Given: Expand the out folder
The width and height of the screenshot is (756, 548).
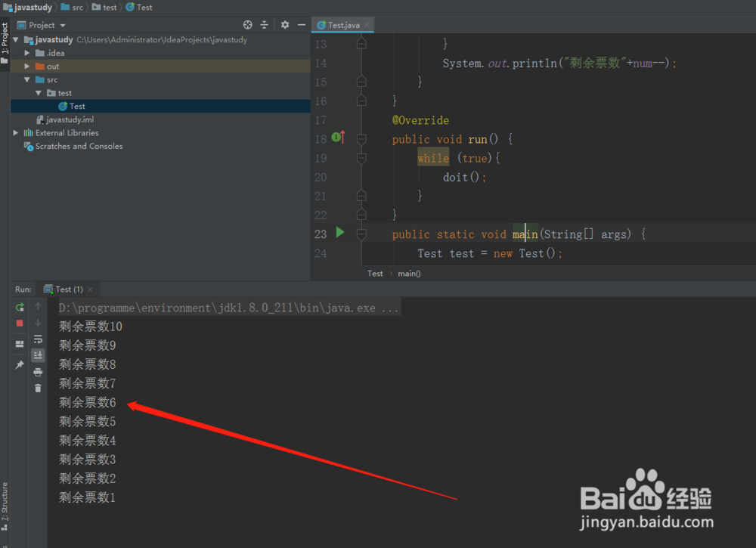Looking at the screenshot, I should [x=27, y=66].
